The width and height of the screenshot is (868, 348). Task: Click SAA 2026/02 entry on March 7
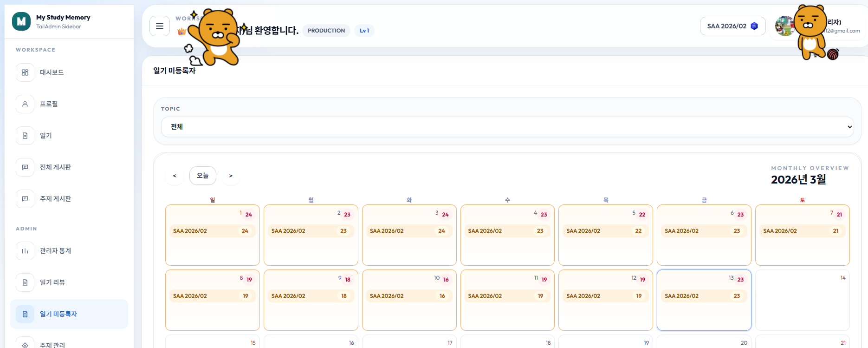(x=803, y=231)
